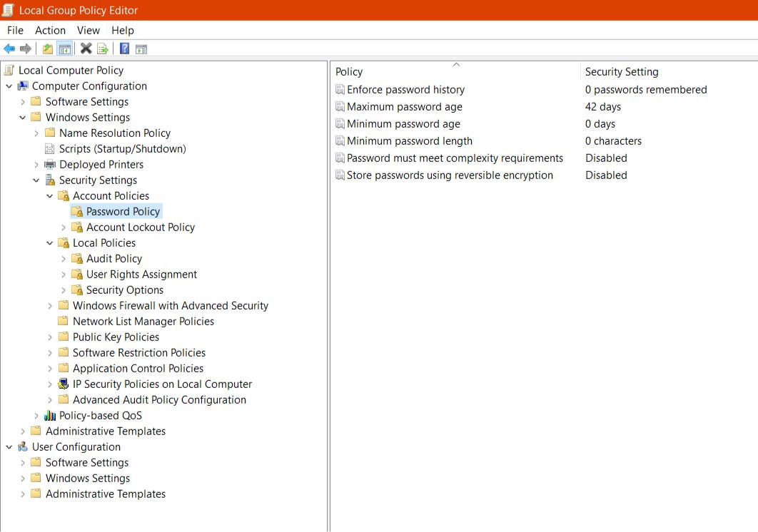The height and width of the screenshot is (532, 758).
Task: Expand Administrative Templates under User Configuration
Action: click(23, 494)
